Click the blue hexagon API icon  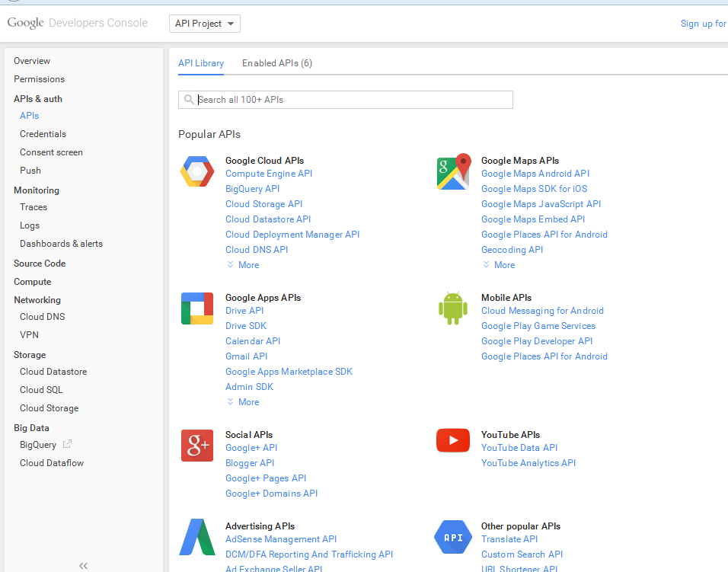tap(453, 537)
